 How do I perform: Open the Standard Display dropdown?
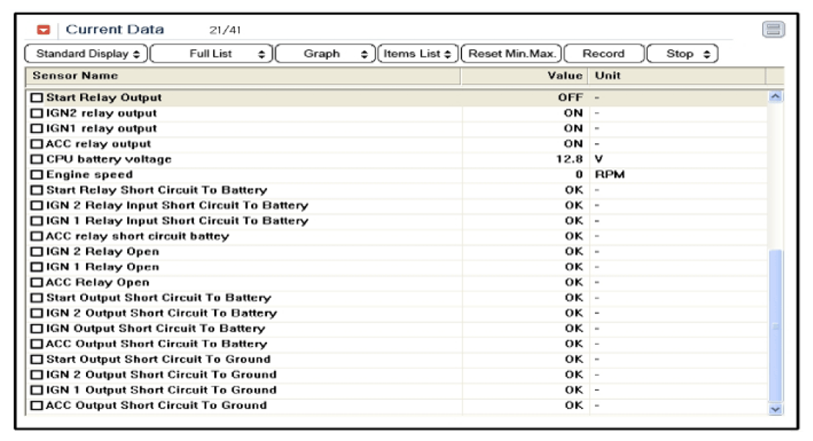(87, 54)
